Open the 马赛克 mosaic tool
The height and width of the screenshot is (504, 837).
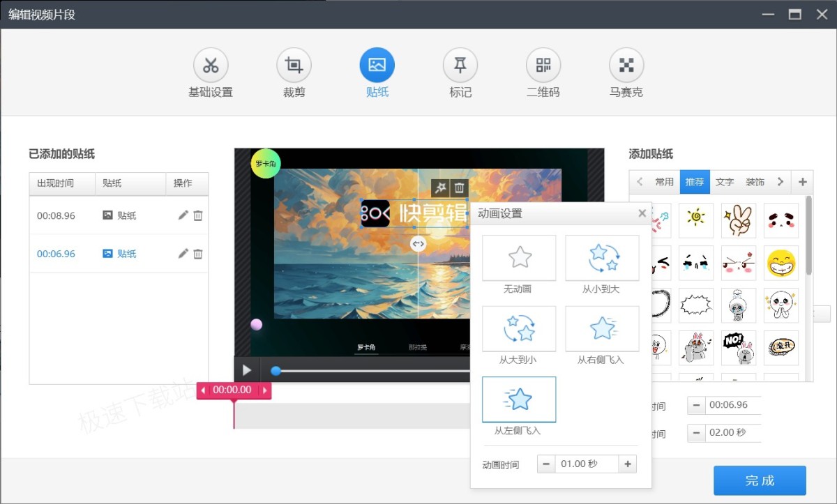point(626,66)
